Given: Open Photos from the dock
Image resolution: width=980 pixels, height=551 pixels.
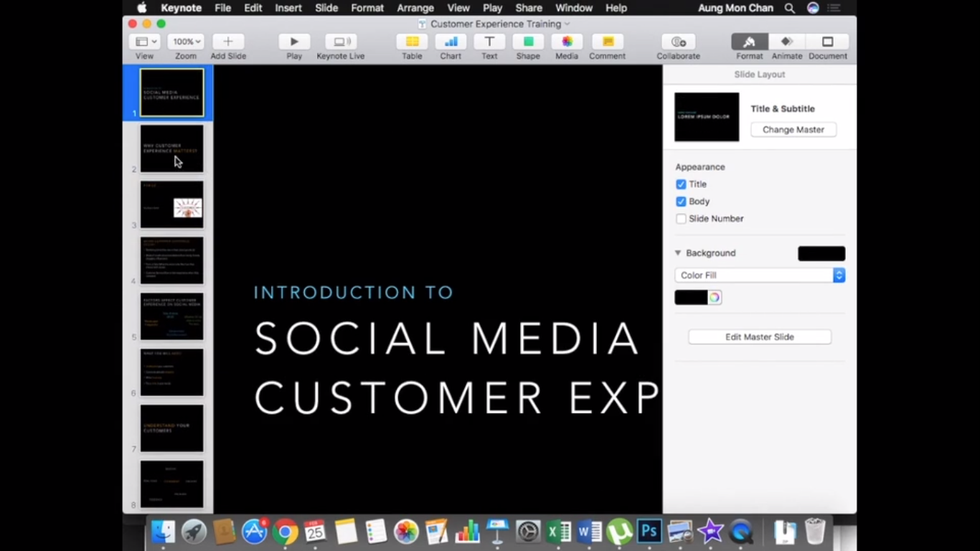Looking at the screenshot, I should 406,532.
